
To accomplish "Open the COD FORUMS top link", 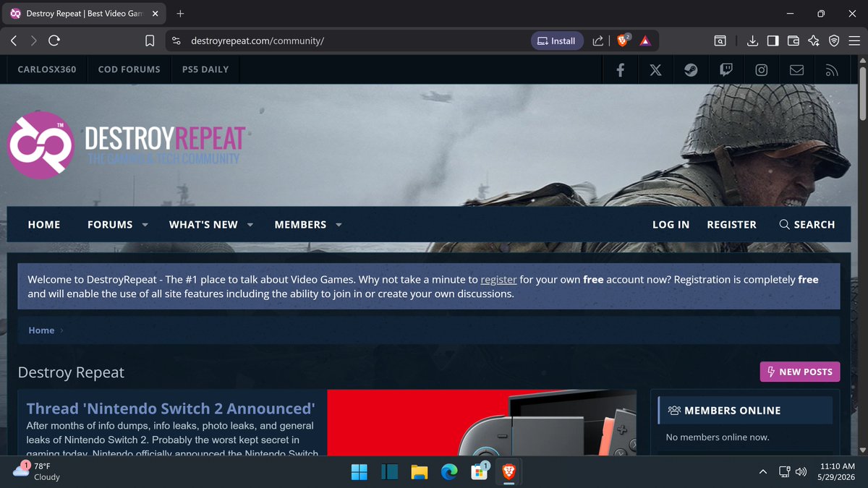I will point(129,69).
